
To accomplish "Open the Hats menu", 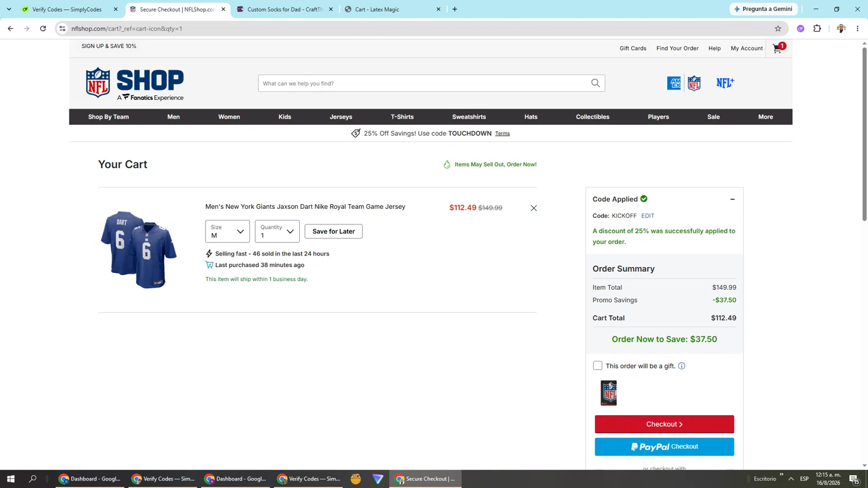I will 531,117.
